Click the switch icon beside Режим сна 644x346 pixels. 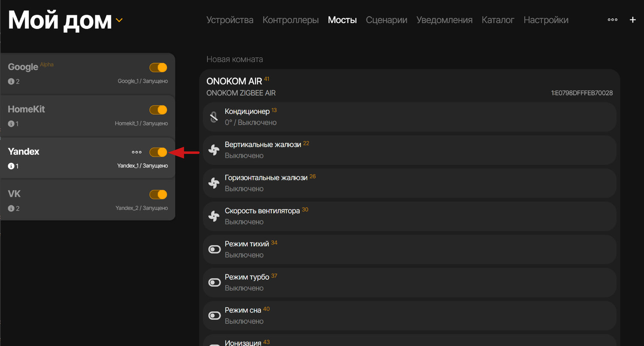[214, 315]
